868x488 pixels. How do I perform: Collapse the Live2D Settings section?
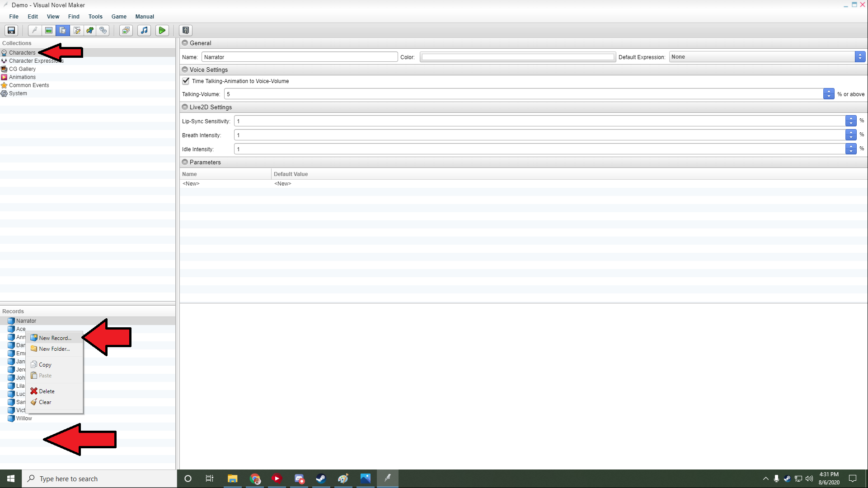coord(185,107)
